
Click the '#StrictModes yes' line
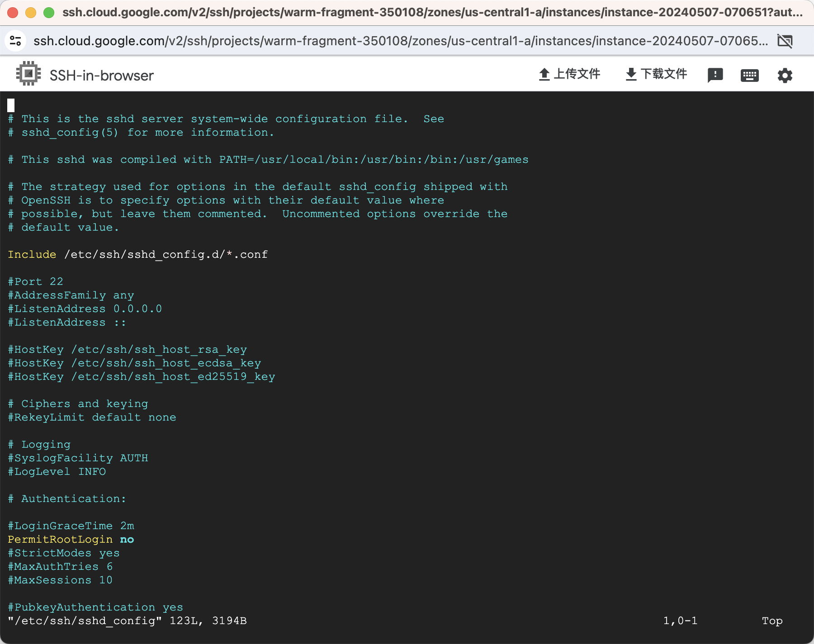tap(64, 553)
